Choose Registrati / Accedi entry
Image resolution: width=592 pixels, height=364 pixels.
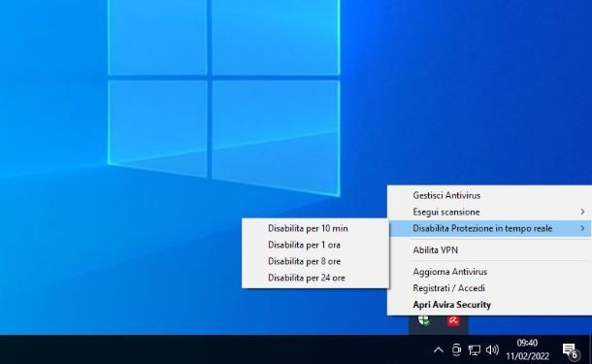click(x=489, y=288)
